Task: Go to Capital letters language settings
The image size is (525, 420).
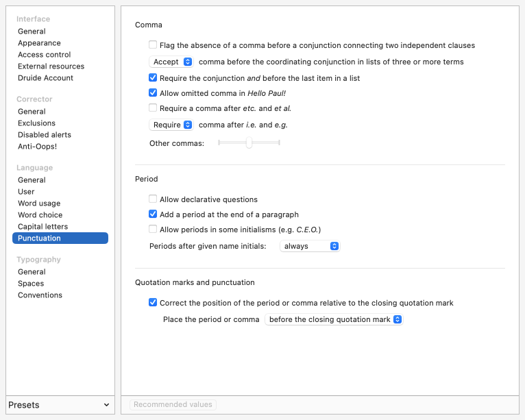Action: pos(42,227)
